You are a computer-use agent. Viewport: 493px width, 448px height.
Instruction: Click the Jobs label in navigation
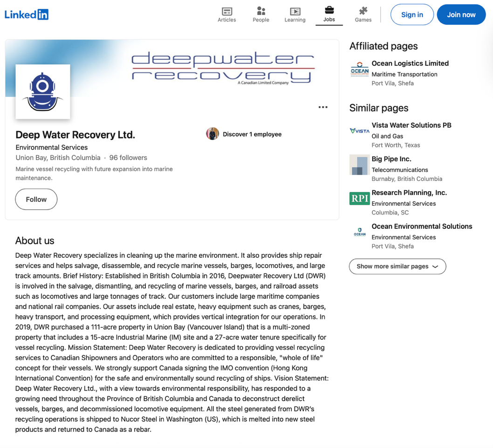pos(329,20)
